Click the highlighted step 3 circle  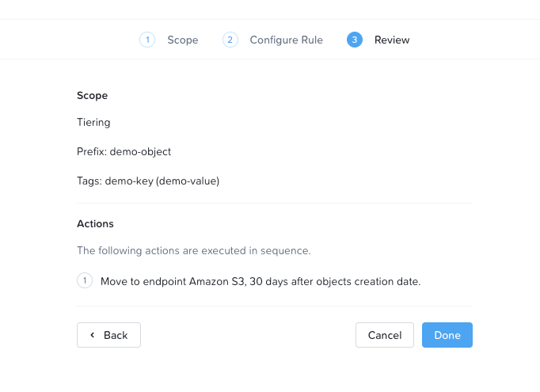(x=355, y=40)
